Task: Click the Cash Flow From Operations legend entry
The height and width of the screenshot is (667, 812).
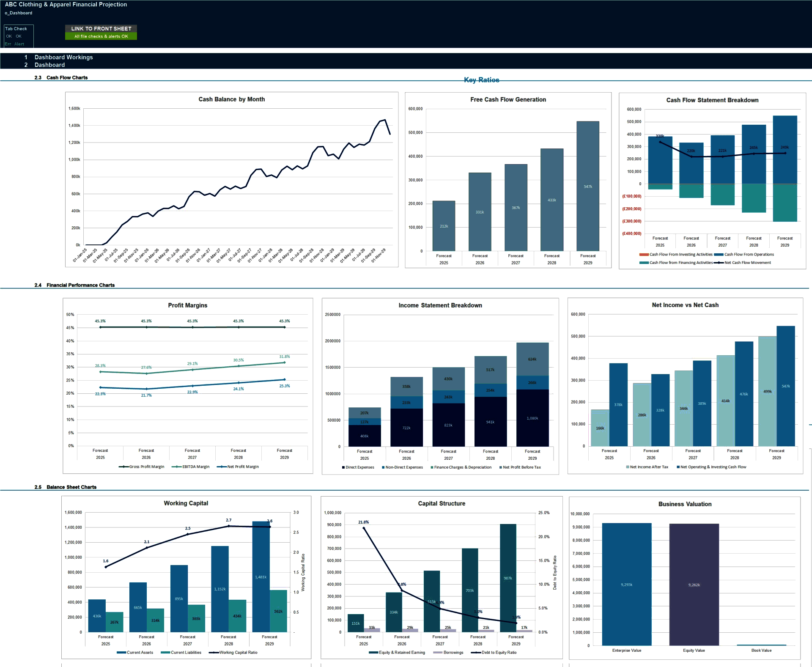Action: [744, 255]
